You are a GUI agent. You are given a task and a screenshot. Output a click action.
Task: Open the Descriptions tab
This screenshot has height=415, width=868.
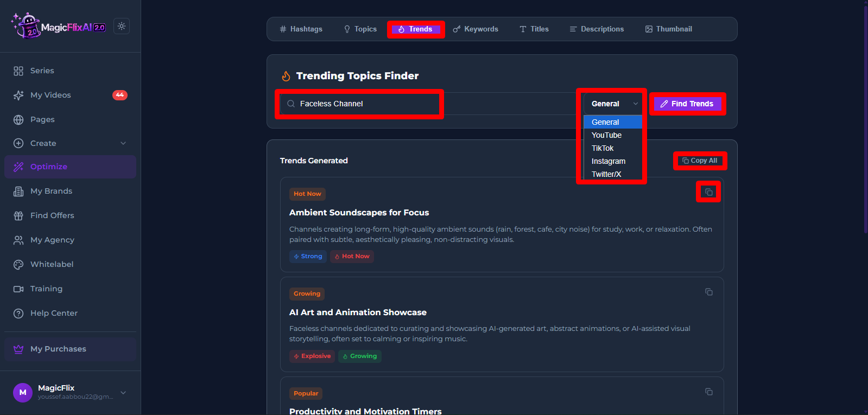tap(597, 29)
